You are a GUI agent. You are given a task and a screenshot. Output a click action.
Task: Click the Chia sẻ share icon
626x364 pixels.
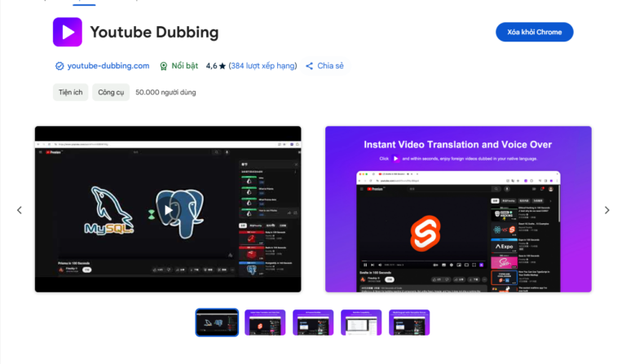(310, 66)
